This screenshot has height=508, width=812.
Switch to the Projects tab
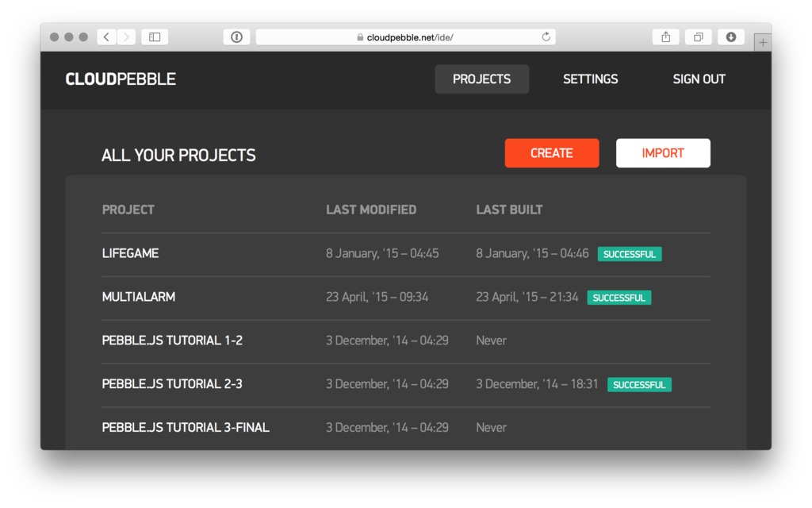click(481, 79)
